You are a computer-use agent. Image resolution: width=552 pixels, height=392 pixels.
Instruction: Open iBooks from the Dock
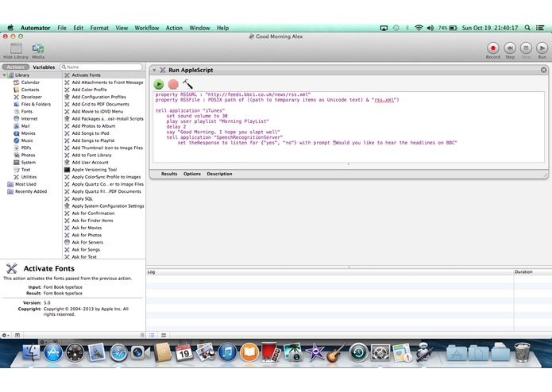[x=249, y=352]
